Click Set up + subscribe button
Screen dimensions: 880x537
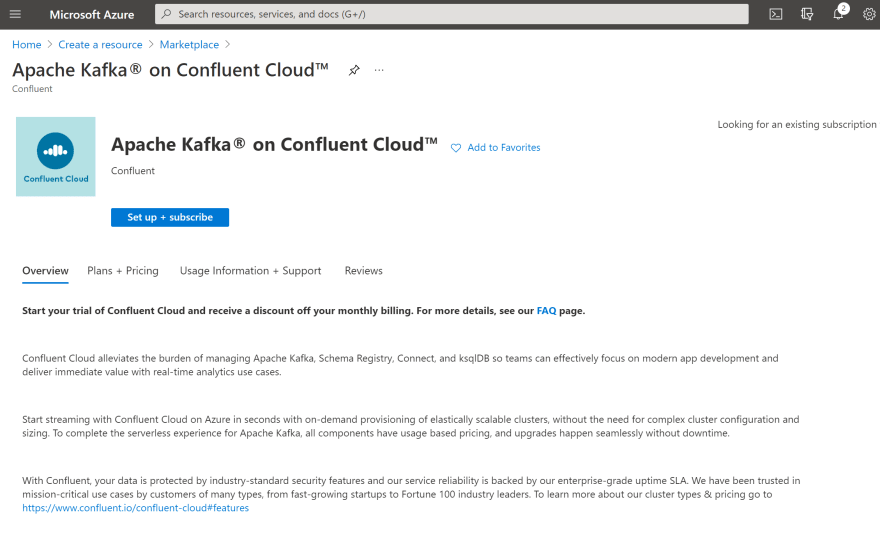coord(170,217)
